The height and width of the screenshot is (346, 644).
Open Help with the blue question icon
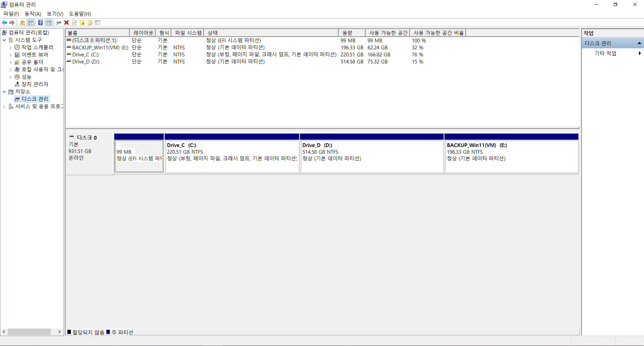pyautogui.click(x=40, y=22)
